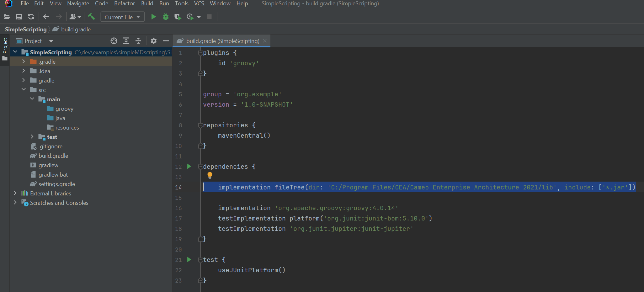
Task: Collapse the src directory in the Project tree
Action: 23,89
